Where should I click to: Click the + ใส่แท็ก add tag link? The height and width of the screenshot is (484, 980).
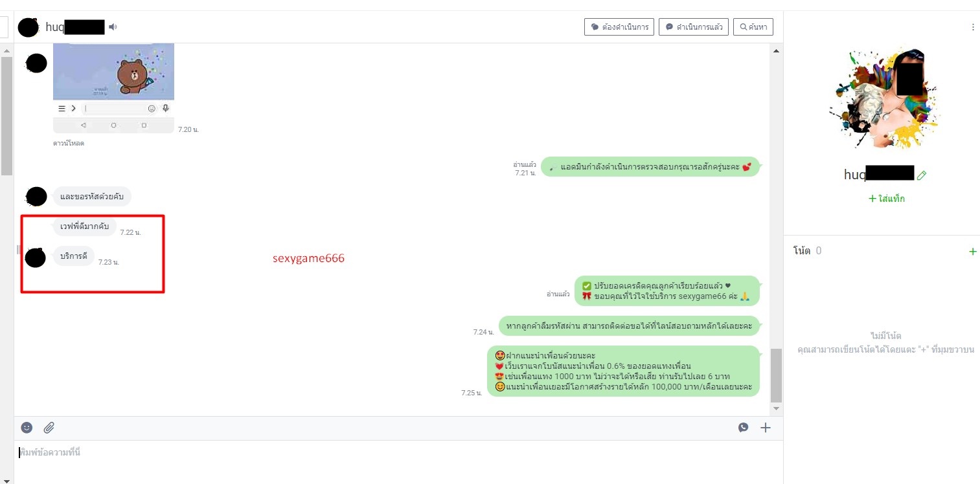pyautogui.click(x=887, y=199)
